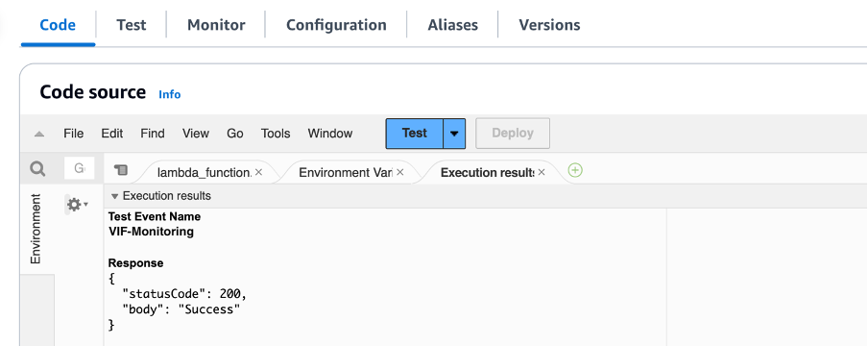868x346 pixels.
Task: Open the Find menu
Action: (153, 134)
